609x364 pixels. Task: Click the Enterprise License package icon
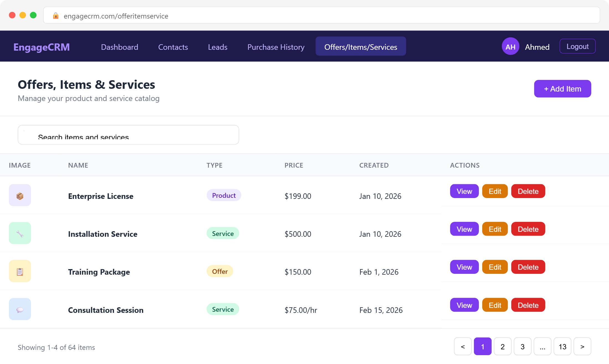tap(20, 196)
